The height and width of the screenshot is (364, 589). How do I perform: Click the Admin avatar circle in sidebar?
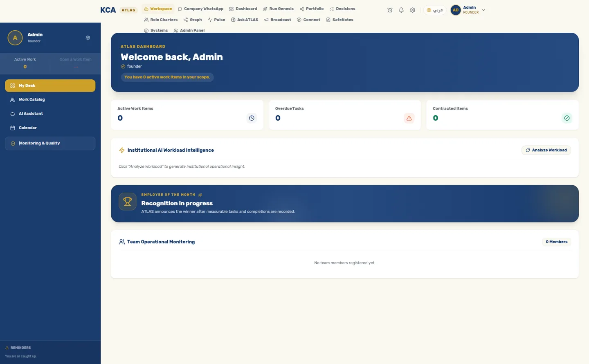coord(15,38)
